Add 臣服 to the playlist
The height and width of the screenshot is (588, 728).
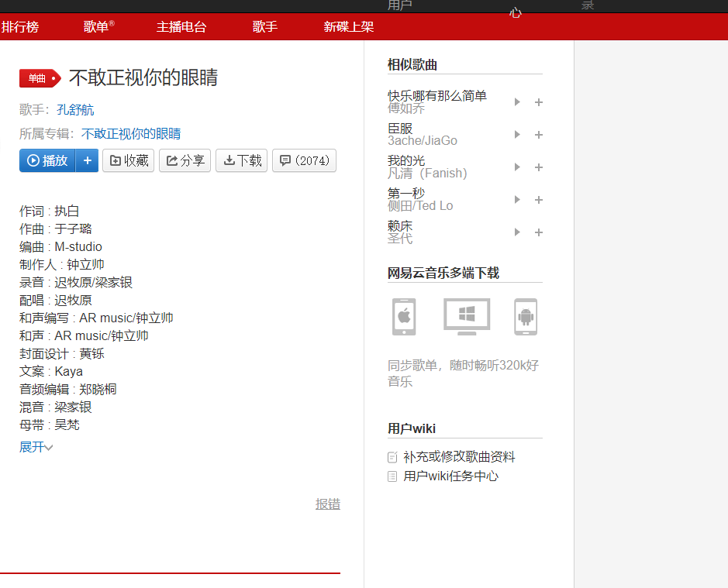[539, 135]
